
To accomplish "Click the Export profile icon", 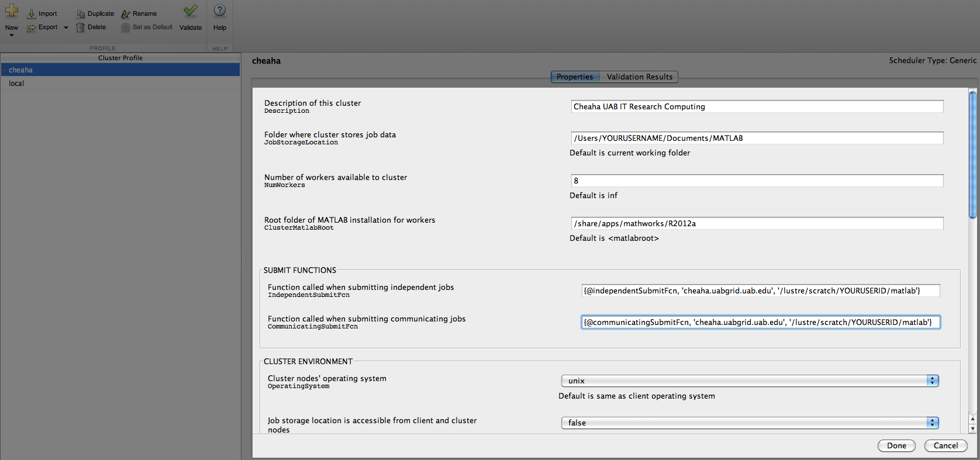I will (32, 27).
